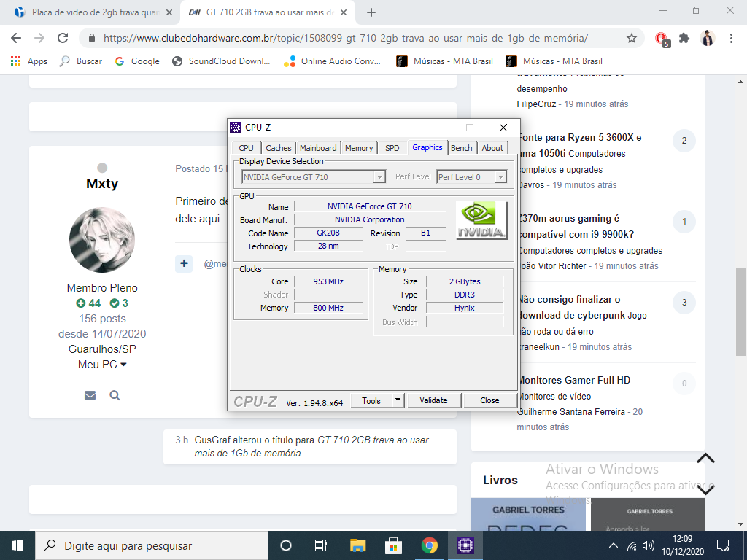The height and width of the screenshot is (560, 747).
Task: Click the browser back arrow
Action: point(16,38)
